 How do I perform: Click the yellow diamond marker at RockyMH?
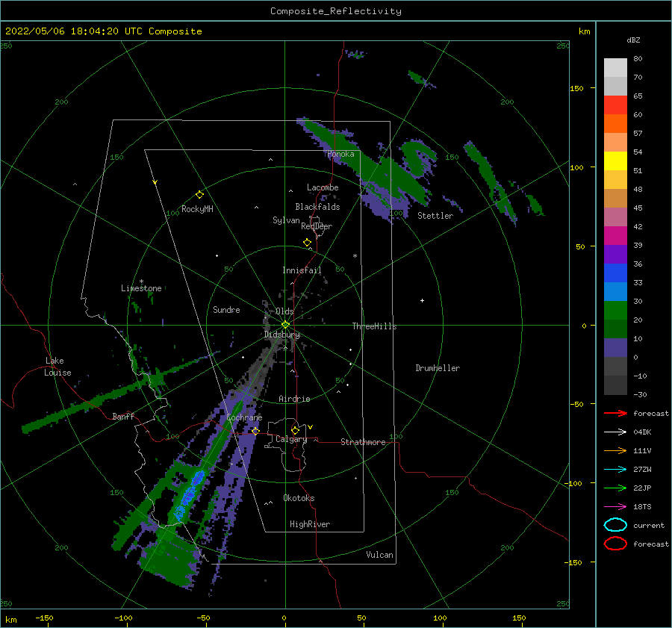click(199, 195)
